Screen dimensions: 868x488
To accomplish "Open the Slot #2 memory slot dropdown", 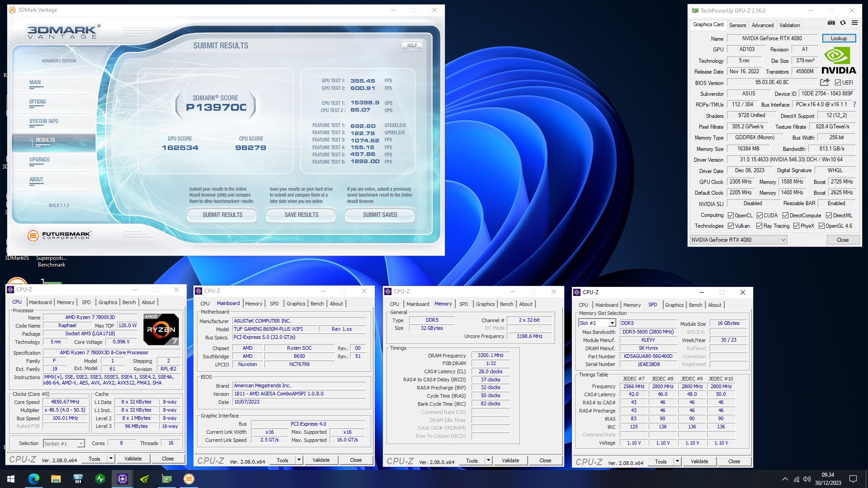I will [x=597, y=323].
